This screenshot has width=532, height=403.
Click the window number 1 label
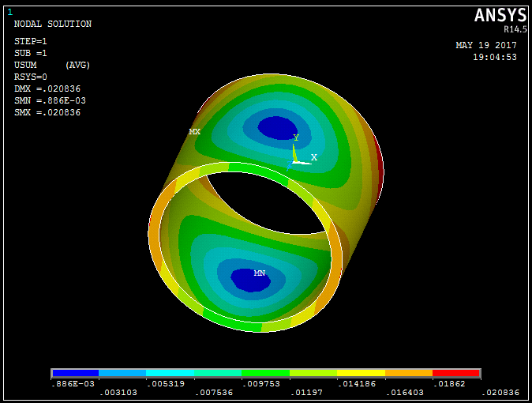(x=9, y=12)
